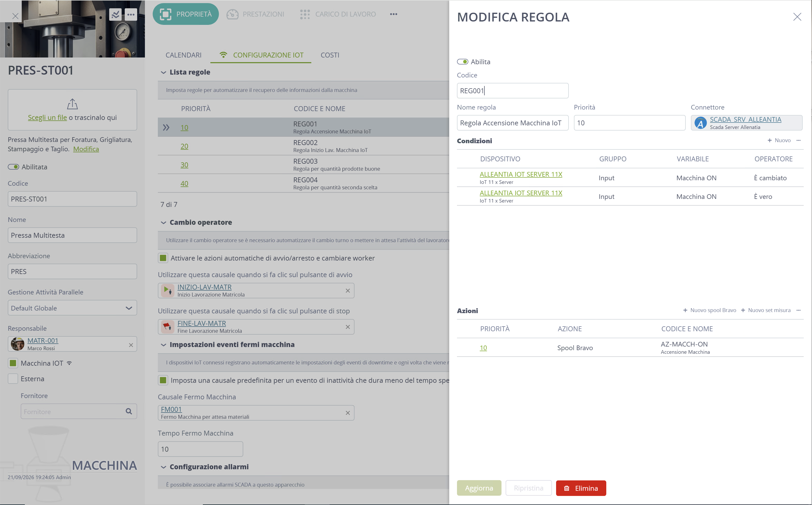Click the Abbreviazione PRES field

[72, 272]
